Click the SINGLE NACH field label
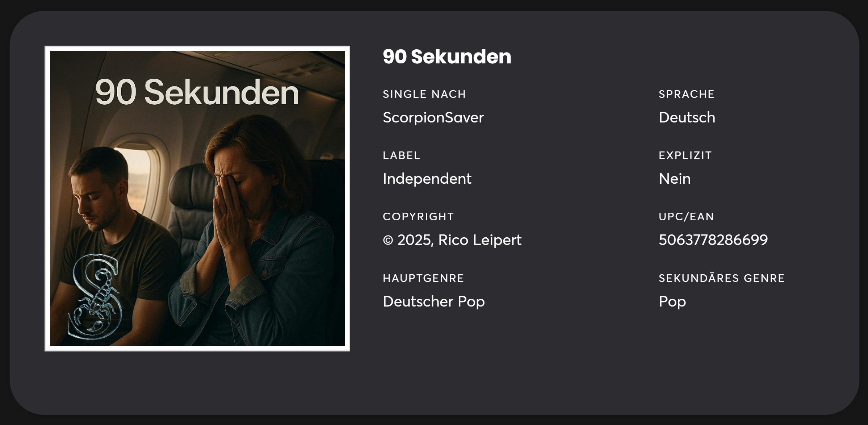The image size is (868, 425). [x=424, y=94]
